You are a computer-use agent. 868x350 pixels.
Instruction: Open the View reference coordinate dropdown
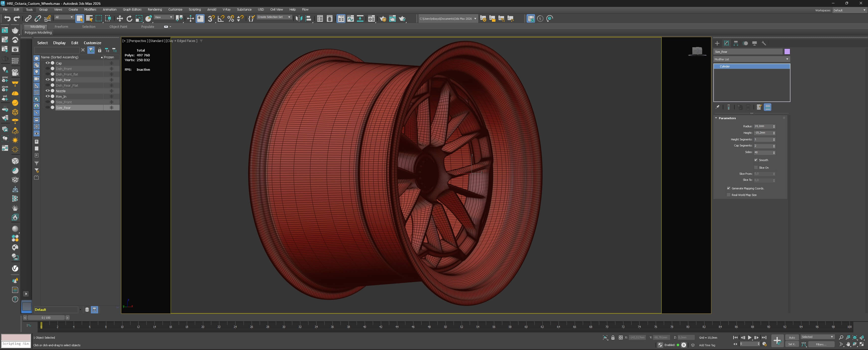click(164, 17)
